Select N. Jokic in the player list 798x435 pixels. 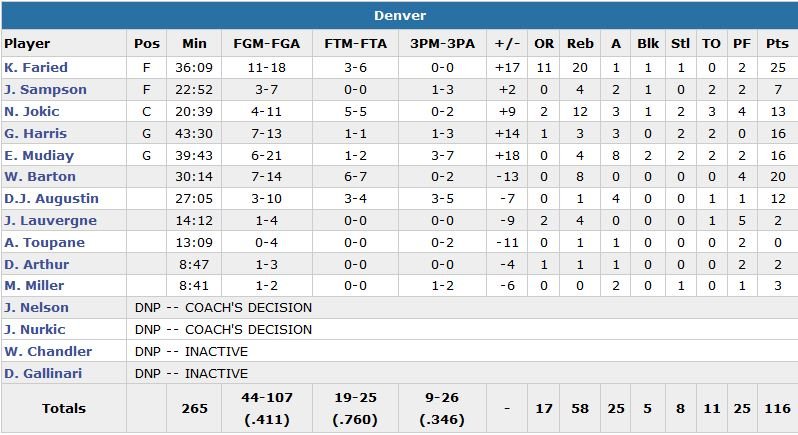tap(33, 112)
